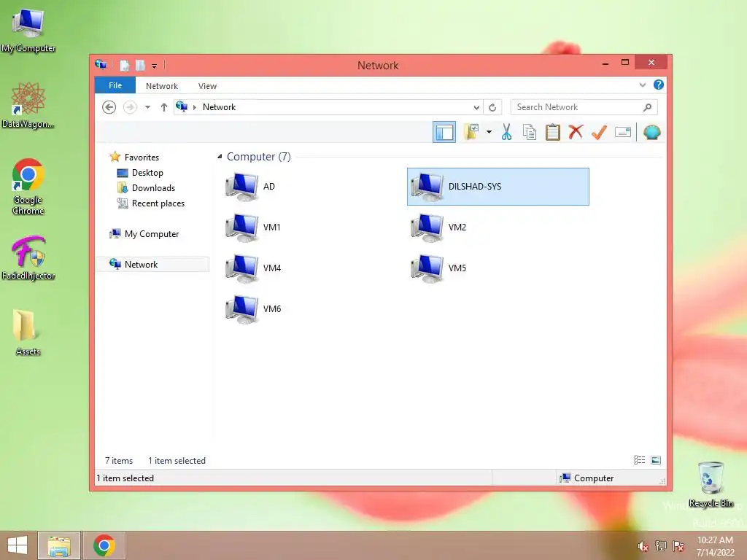Click the Search Network field
747x560 pixels.
(x=584, y=107)
